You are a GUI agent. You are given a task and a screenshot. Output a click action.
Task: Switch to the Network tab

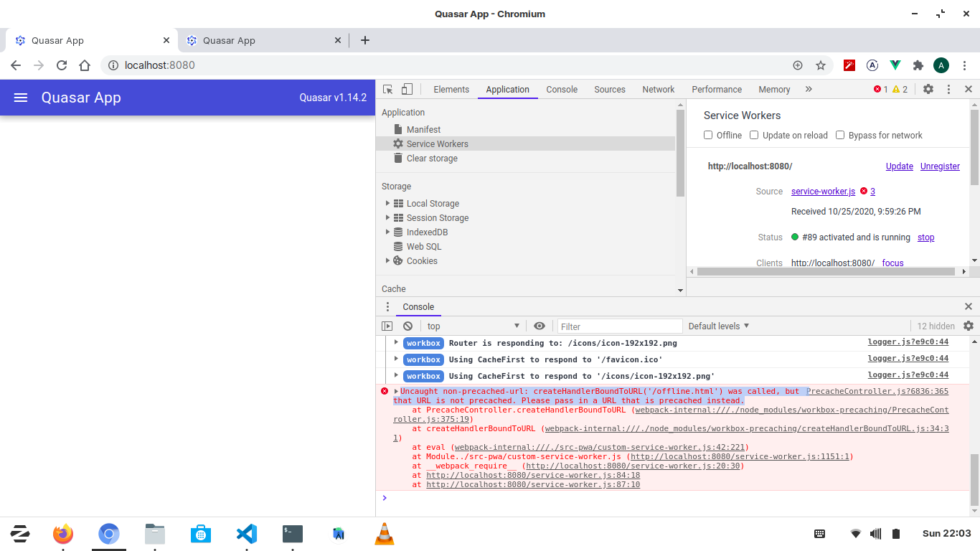[658, 89]
